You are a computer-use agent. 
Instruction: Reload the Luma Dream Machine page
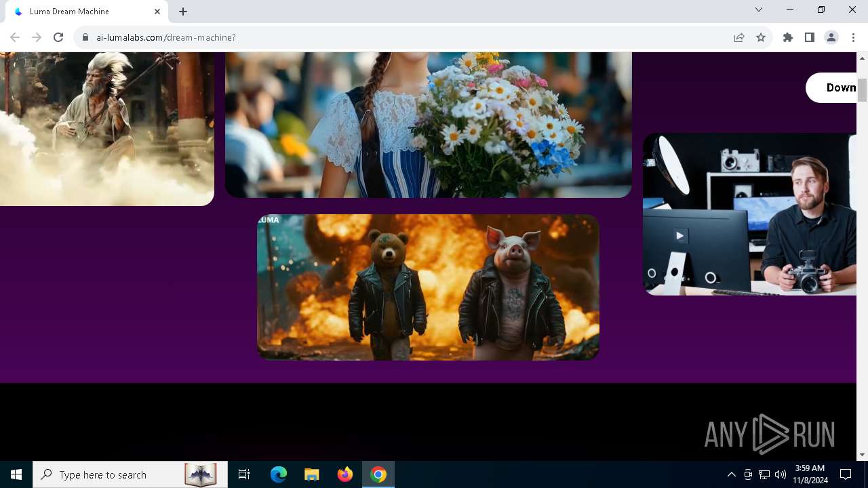[58, 37]
